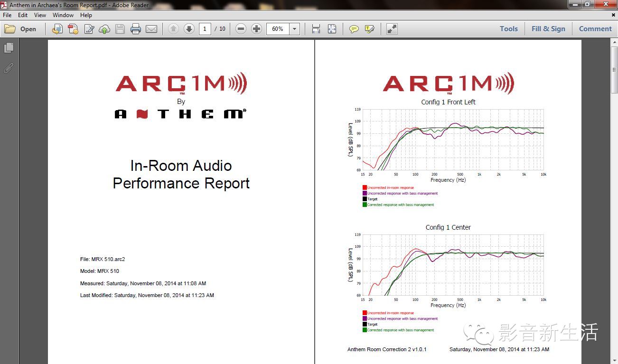The width and height of the screenshot is (618, 364).
Task: Zoom in with the plus button
Action: point(256,29)
